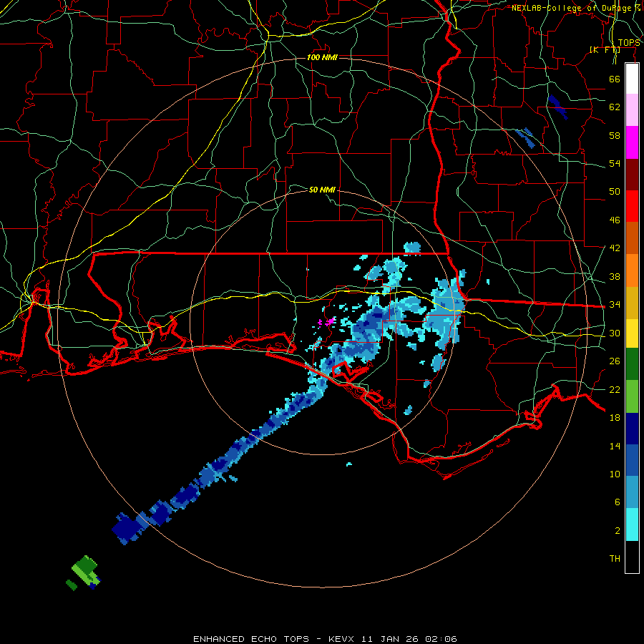Viewport: 644px width, 644px height.
Task: Click the white swatch in the tops scale
Action: pos(632,79)
